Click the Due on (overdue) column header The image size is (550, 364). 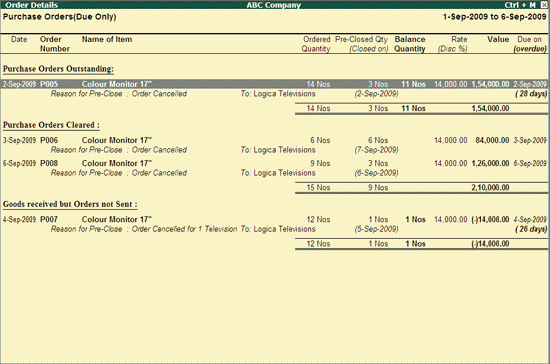pos(530,44)
